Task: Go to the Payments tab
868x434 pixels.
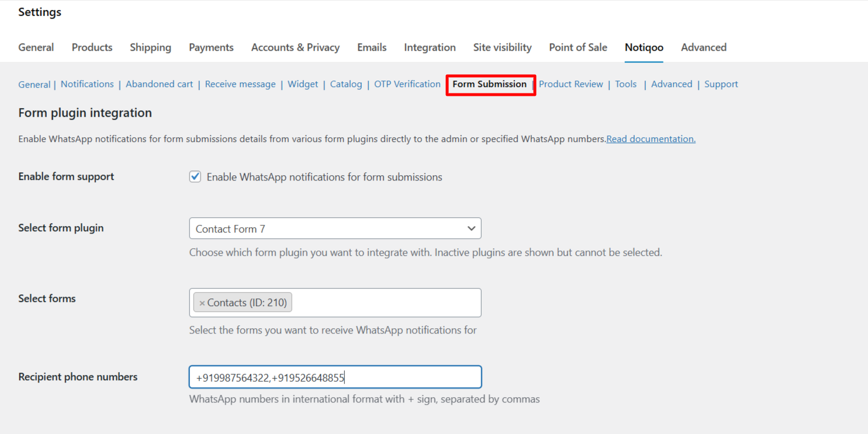Action: [211, 47]
